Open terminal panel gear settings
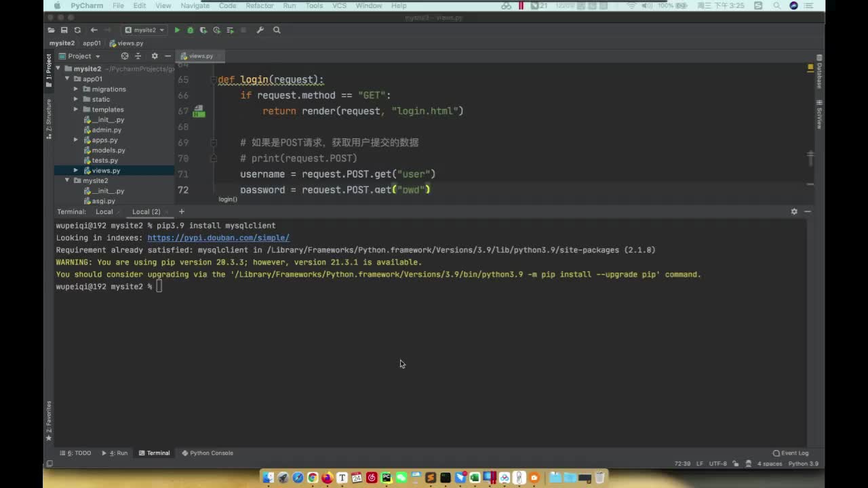This screenshot has height=488, width=868. (x=794, y=211)
